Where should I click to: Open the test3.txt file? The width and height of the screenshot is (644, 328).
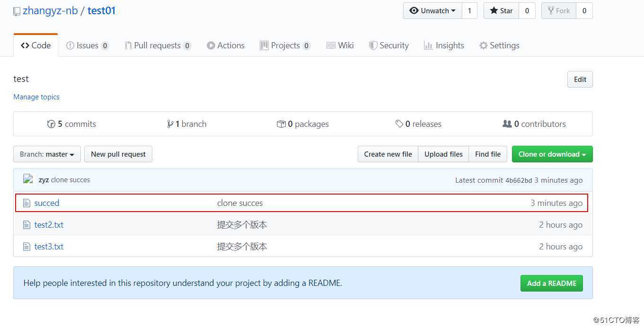click(49, 247)
